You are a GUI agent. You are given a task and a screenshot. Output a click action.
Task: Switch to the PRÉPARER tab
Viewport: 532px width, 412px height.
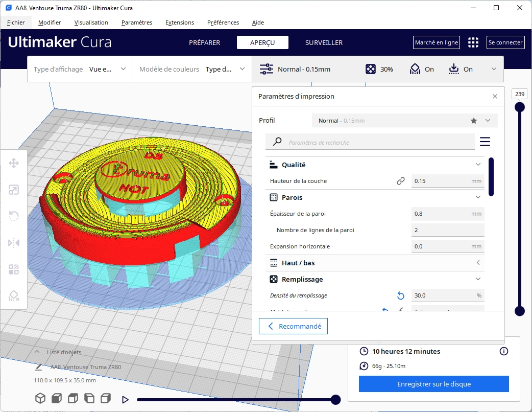click(x=204, y=42)
